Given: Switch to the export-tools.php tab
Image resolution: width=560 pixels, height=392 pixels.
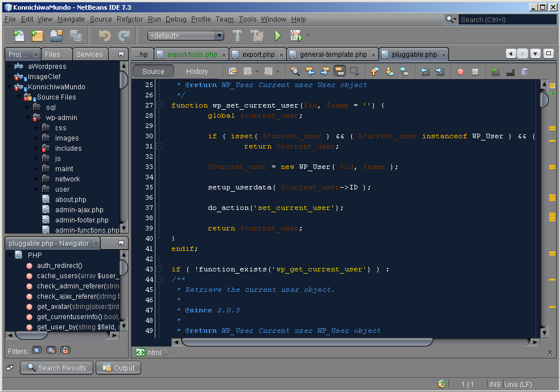Looking at the screenshot, I should pyautogui.click(x=192, y=55).
